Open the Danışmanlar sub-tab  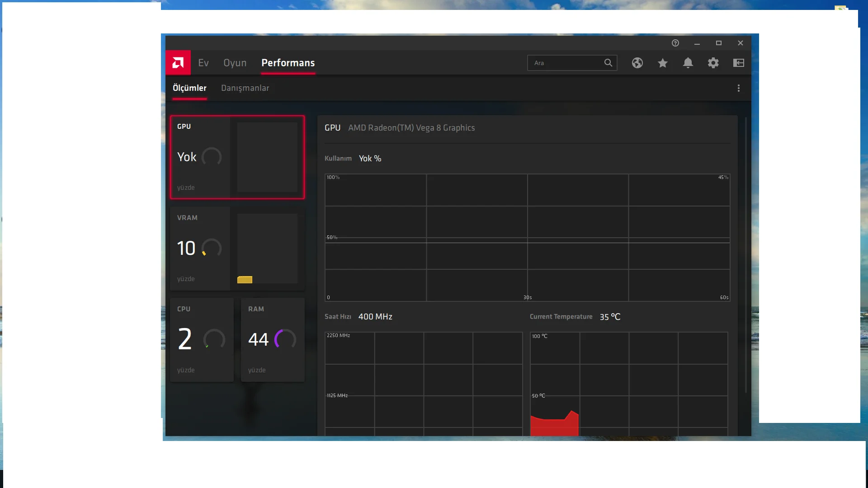pyautogui.click(x=245, y=88)
